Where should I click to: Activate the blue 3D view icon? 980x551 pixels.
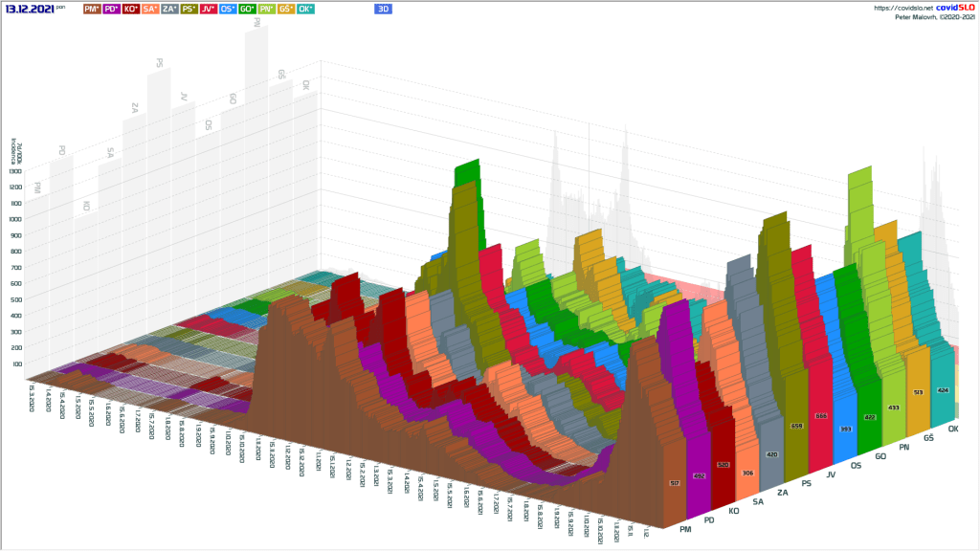[x=382, y=10]
